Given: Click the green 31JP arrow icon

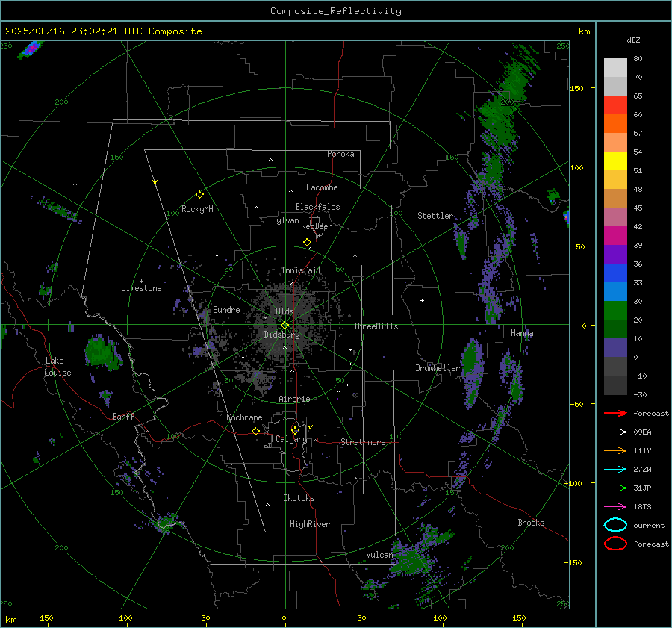Looking at the screenshot, I should 615,488.
